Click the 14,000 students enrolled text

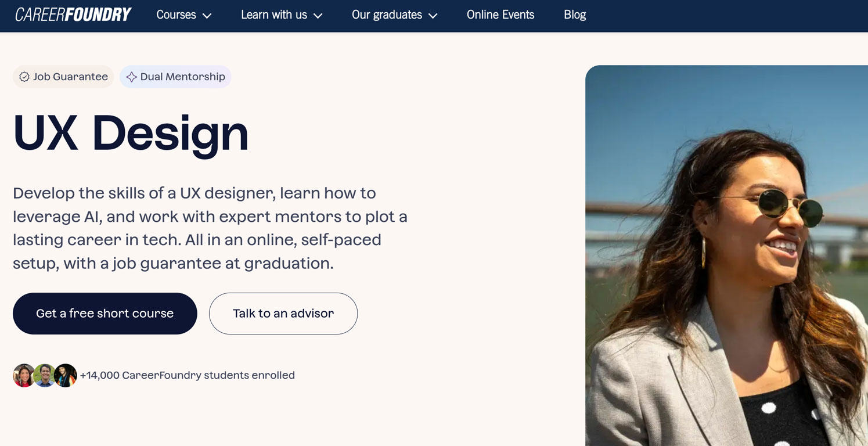(188, 375)
